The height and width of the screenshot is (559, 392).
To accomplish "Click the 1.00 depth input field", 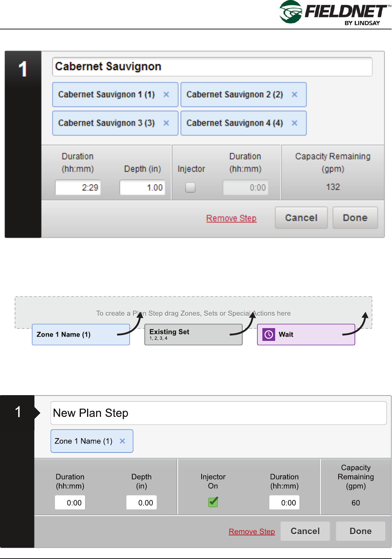I will coord(142,188).
